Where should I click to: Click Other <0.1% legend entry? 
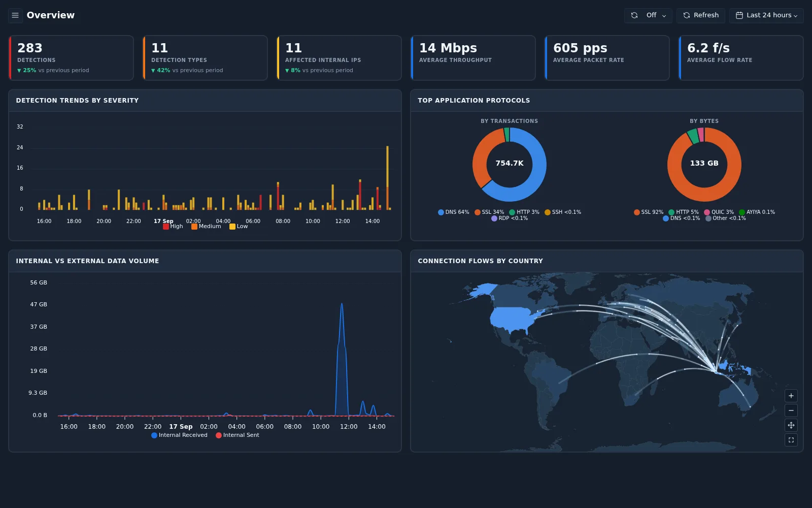click(726, 218)
